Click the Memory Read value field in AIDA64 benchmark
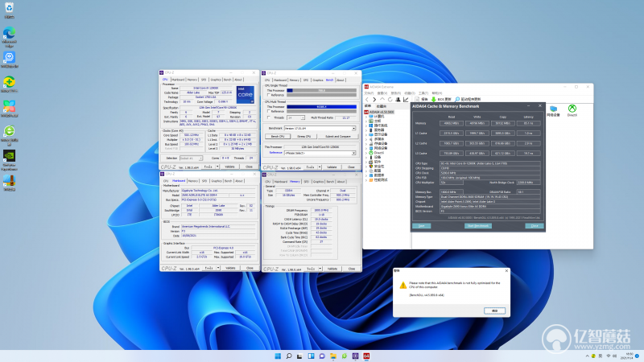Image resolution: width=644 pixels, height=362 pixels. click(x=452, y=123)
